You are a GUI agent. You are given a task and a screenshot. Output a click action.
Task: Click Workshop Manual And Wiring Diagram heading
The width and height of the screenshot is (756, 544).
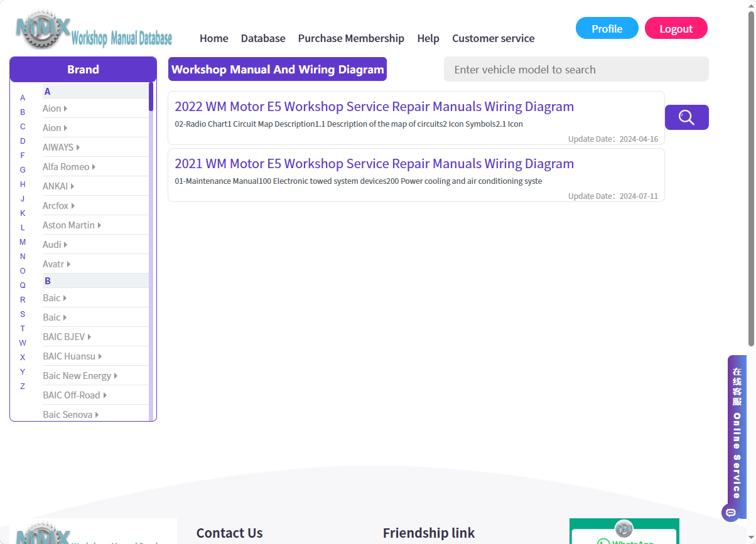coord(278,69)
